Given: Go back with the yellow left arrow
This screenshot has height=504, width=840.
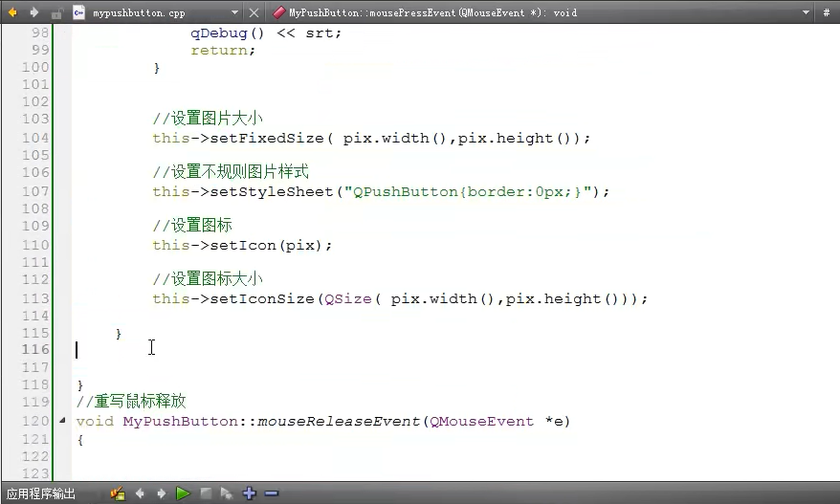Looking at the screenshot, I should (12, 12).
